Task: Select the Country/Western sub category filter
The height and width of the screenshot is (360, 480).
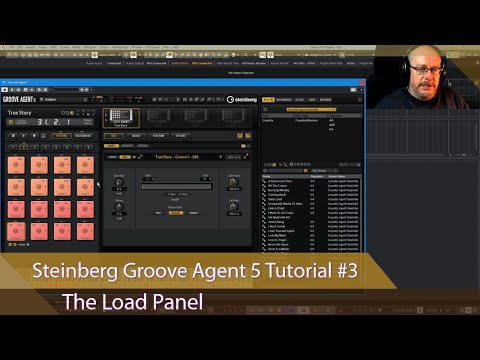Action: pos(306,120)
